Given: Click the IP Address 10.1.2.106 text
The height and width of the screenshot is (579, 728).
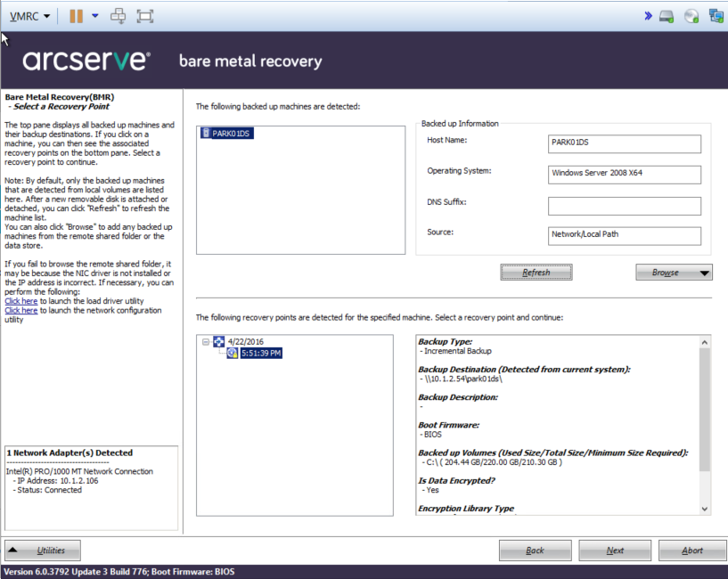Looking at the screenshot, I should pos(58,480).
